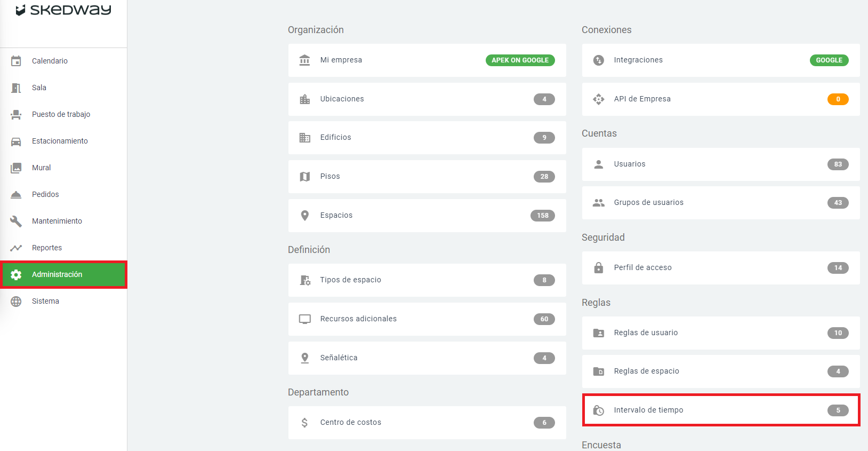Click the Estacionamiento car icon
This screenshot has width=868, height=451.
coord(16,141)
